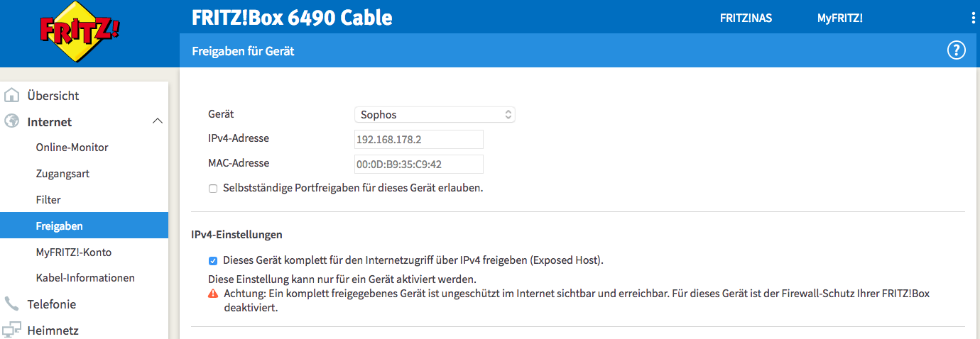Click the Übersicht house icon
The width and height of the screenshot is (980, 339).
point(11,96)
